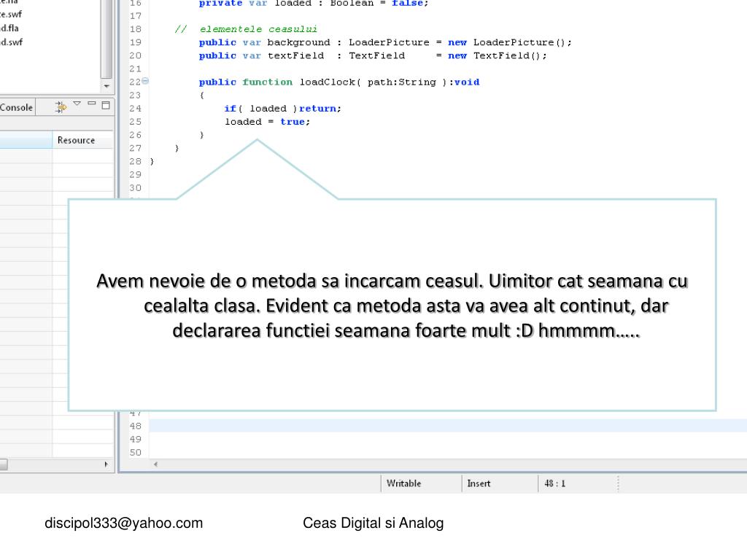Click the background LoaderPicture declaration

click(385, 42)
